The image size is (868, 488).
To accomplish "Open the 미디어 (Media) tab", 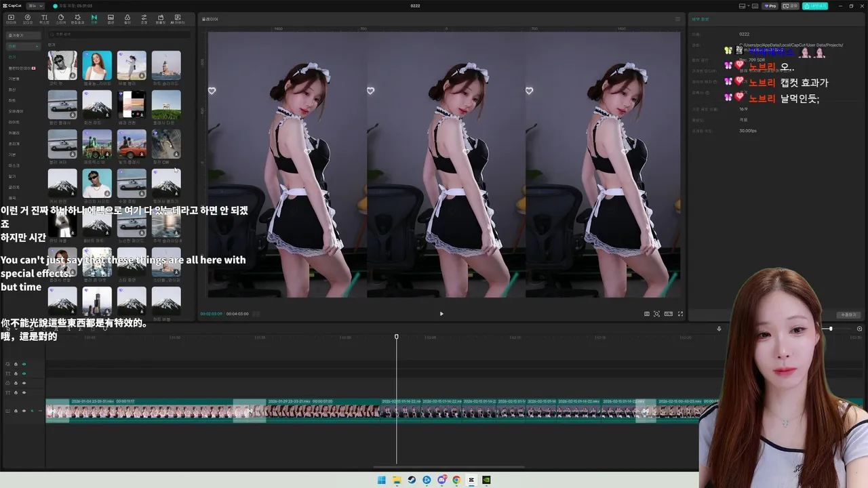I will pyautogui.click(x=11, y=19).
